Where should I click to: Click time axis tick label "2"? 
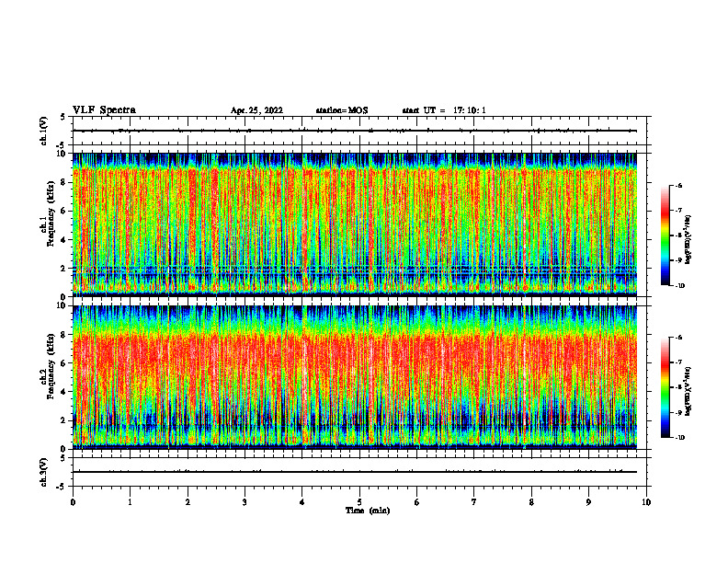tap(188, 502)
